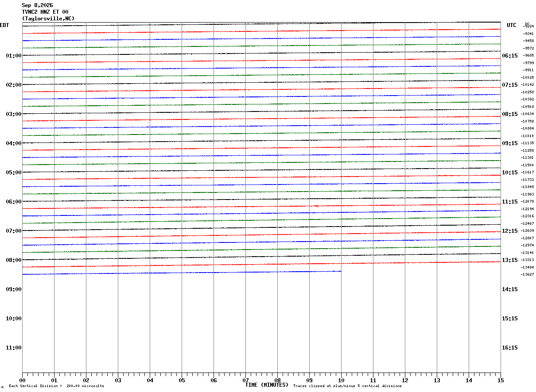
Task: Click the UTC timezone header label
Action: click(512, 25)
